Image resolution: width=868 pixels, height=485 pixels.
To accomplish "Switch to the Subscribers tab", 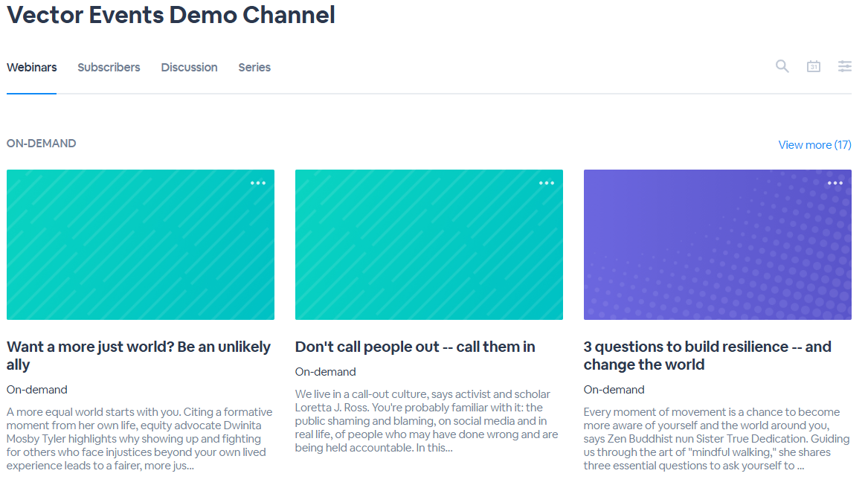I will tap(109, 68).
